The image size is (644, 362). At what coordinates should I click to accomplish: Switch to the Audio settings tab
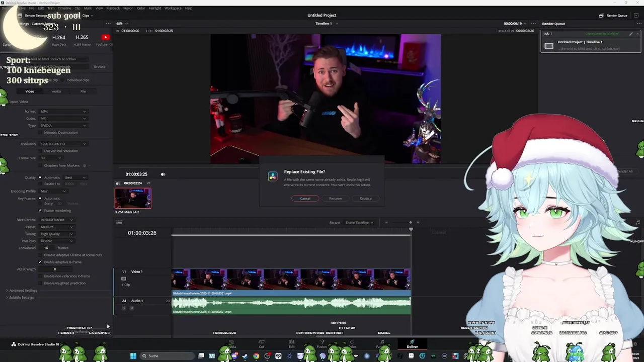[x=56, y=92]
